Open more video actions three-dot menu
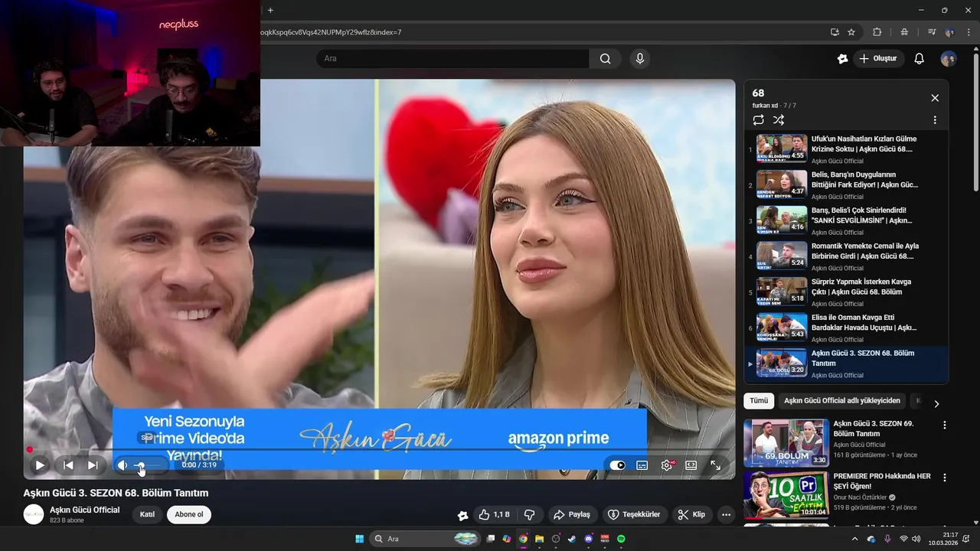This screenshot has height=551, width=980. pos(727,515)
